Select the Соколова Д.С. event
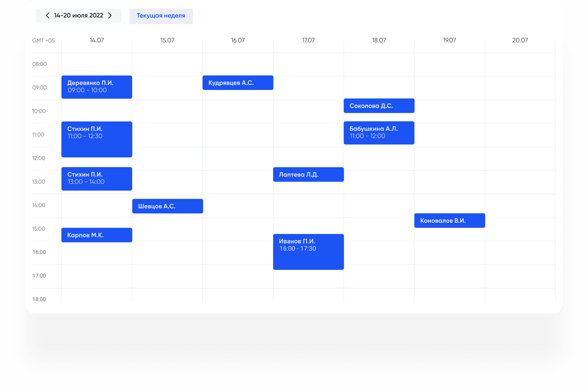This screenshot has height=387, width=588. (x=379, y=106)
